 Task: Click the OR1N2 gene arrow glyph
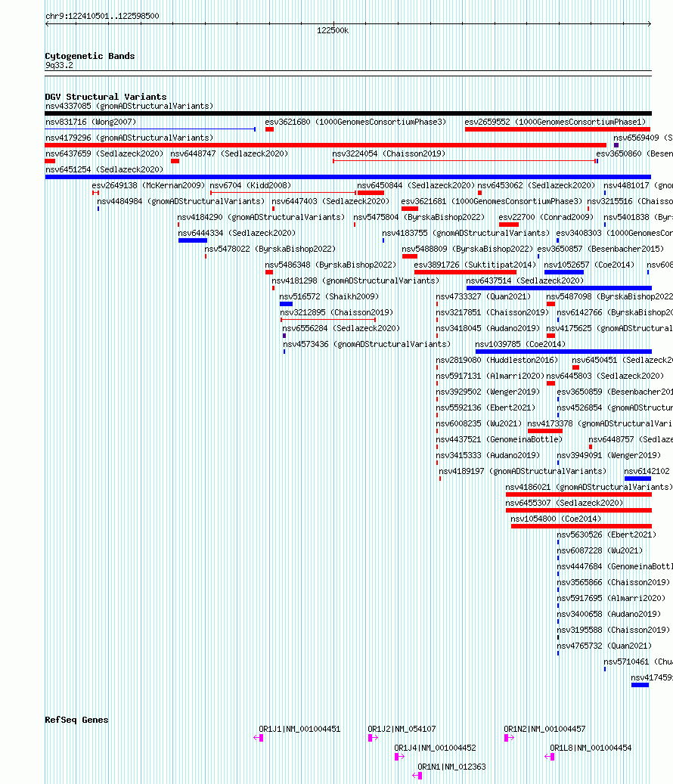pyautogui.click(x=509, y=737)
